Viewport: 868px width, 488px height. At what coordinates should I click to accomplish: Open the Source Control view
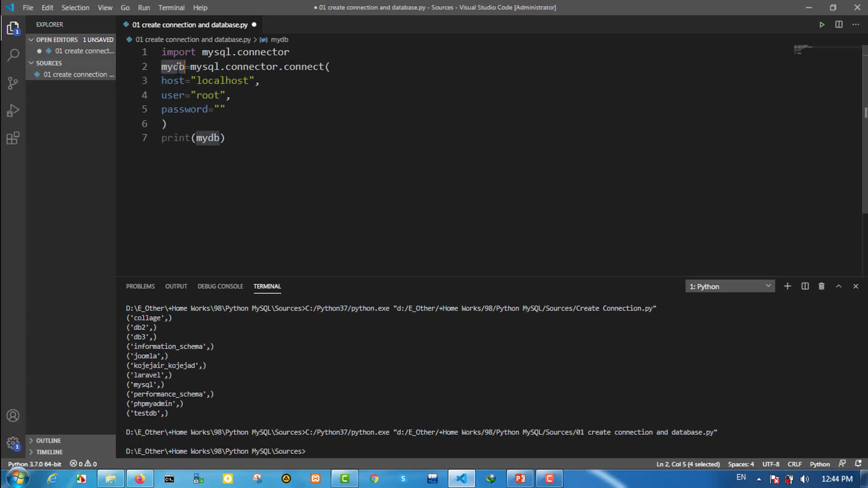tap(13, 83)
